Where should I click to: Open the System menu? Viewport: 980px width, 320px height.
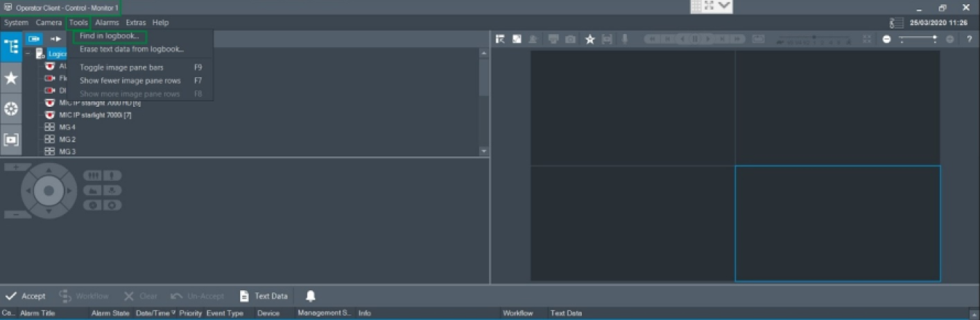[x=16, y=23]
